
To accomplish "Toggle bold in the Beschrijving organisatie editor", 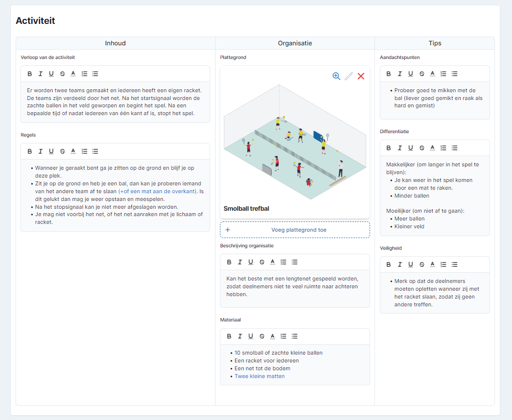I will [229, 262].
